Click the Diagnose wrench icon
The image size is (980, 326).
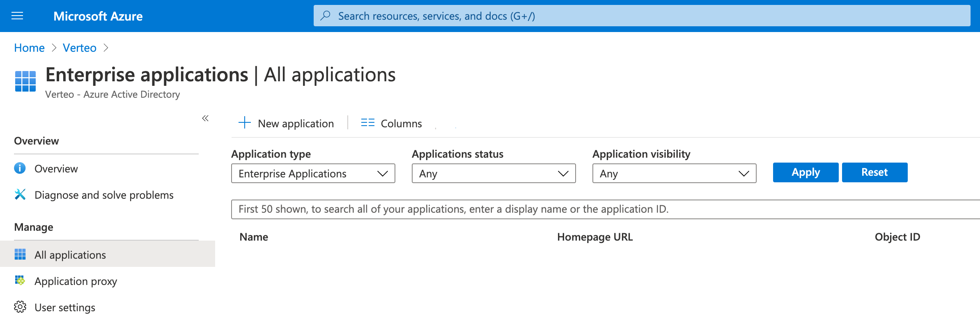click(x=20, y=195)
